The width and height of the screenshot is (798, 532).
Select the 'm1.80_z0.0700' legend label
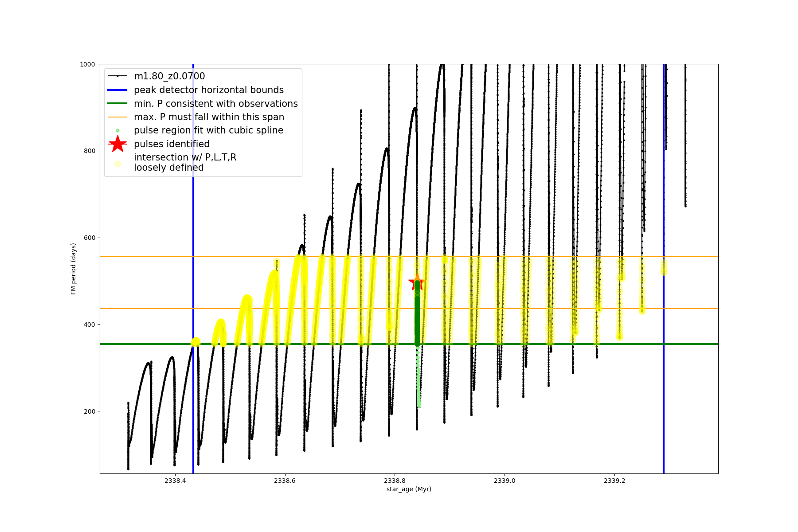pyautogui.click(x=169, y=76)
